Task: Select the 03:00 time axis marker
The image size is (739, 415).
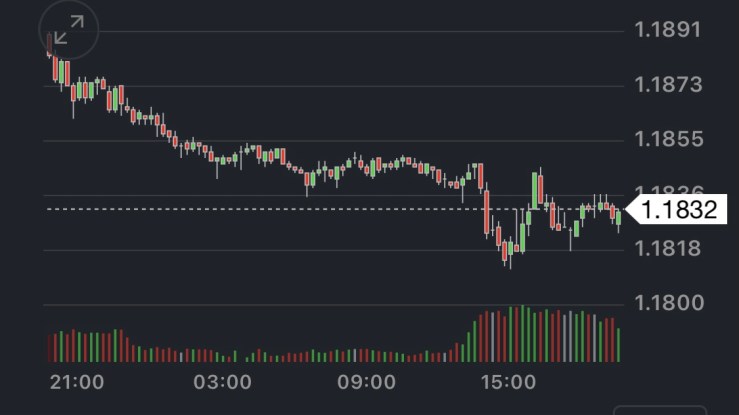Action: click(222, 382)
